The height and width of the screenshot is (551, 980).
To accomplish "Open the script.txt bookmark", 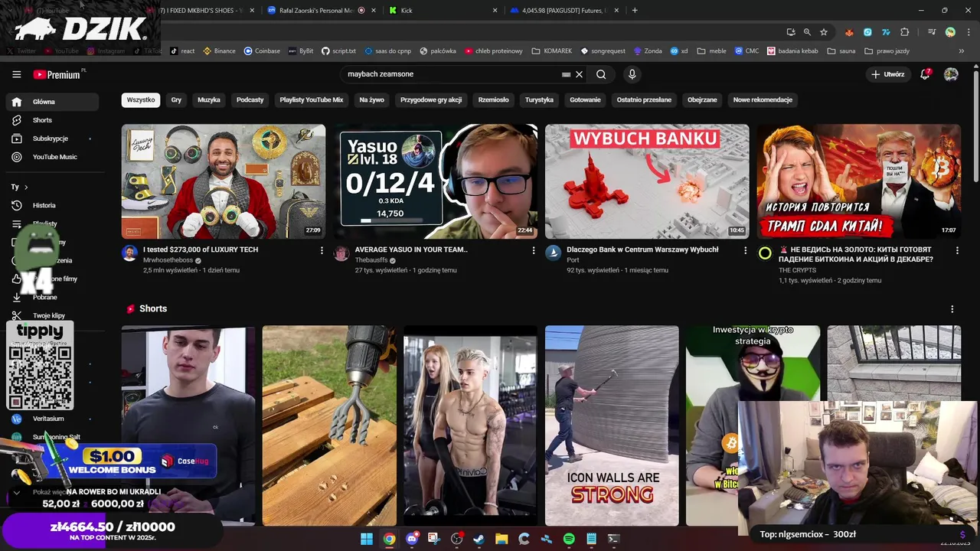I will 338,51.
